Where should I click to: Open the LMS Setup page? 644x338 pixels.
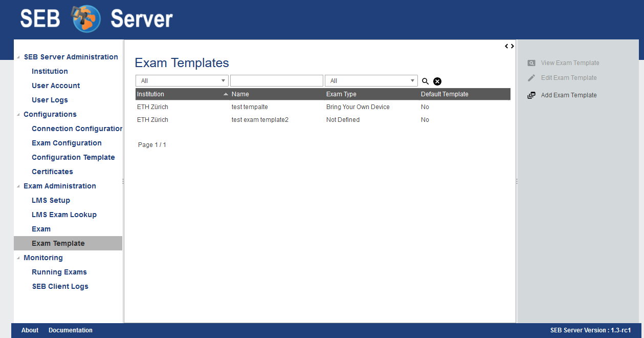[x=51, y=200]
